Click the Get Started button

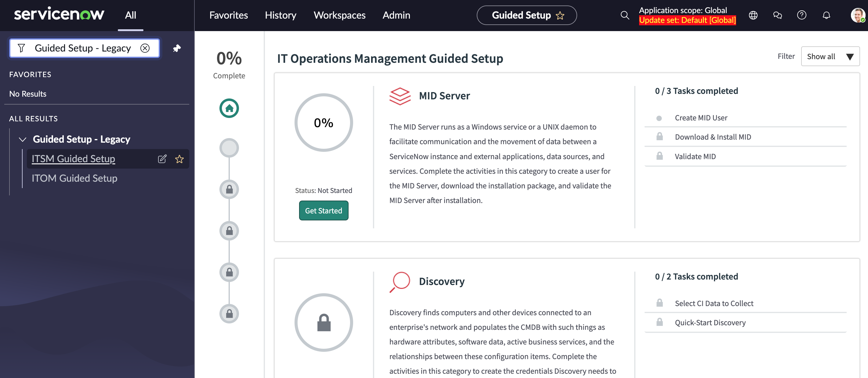point(324,211)
